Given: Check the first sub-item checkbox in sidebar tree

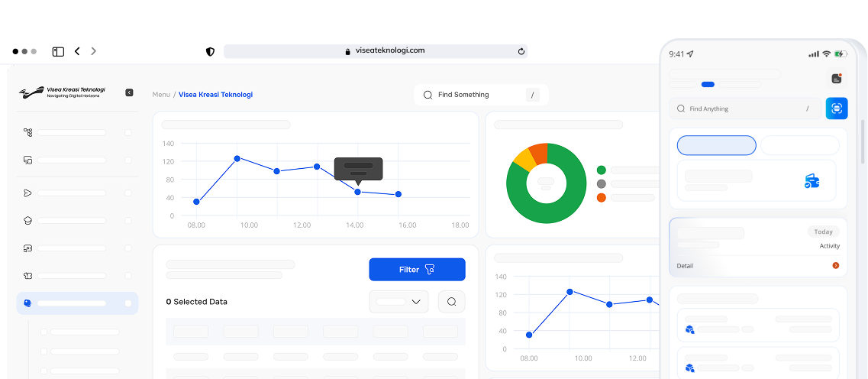Looking at the screenshot, I should coord(44,332).
